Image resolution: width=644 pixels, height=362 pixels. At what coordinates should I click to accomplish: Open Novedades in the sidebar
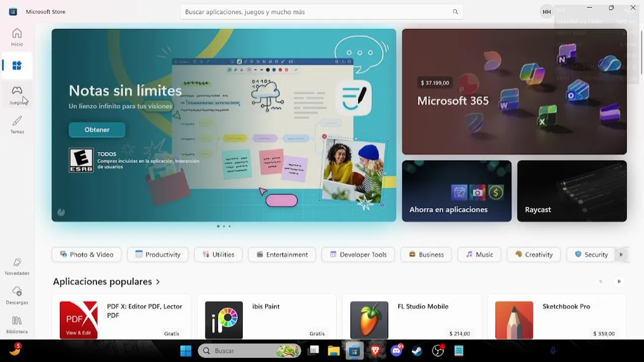(17, 266)
